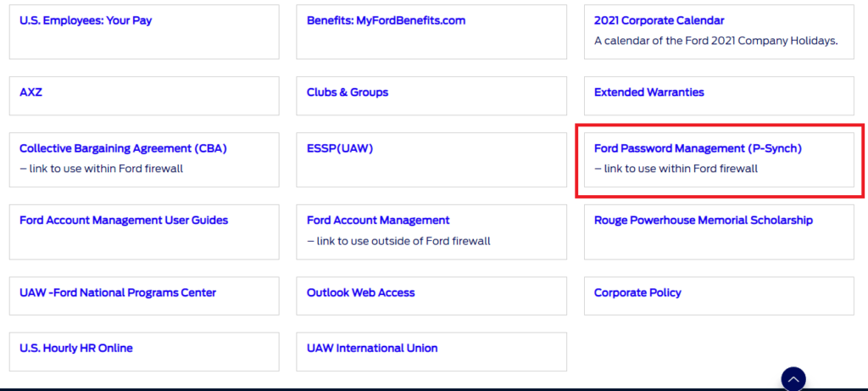Open Collective Bargaining Agreement (CBA) link
The height and width of the screenshot is (391, 868).
[124, 148]
